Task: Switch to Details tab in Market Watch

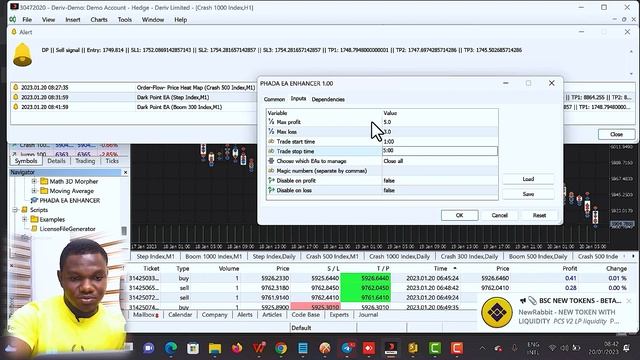Action: (56, 161)
